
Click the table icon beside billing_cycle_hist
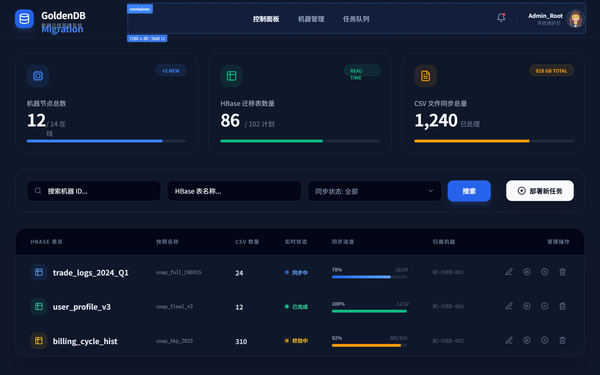coord(39,340)
